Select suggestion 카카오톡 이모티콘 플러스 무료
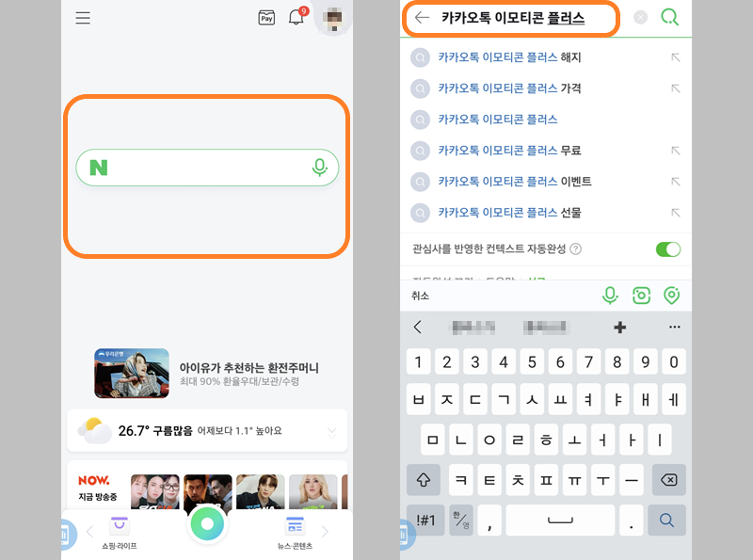753x560 pixels. (x=509, y=151)
